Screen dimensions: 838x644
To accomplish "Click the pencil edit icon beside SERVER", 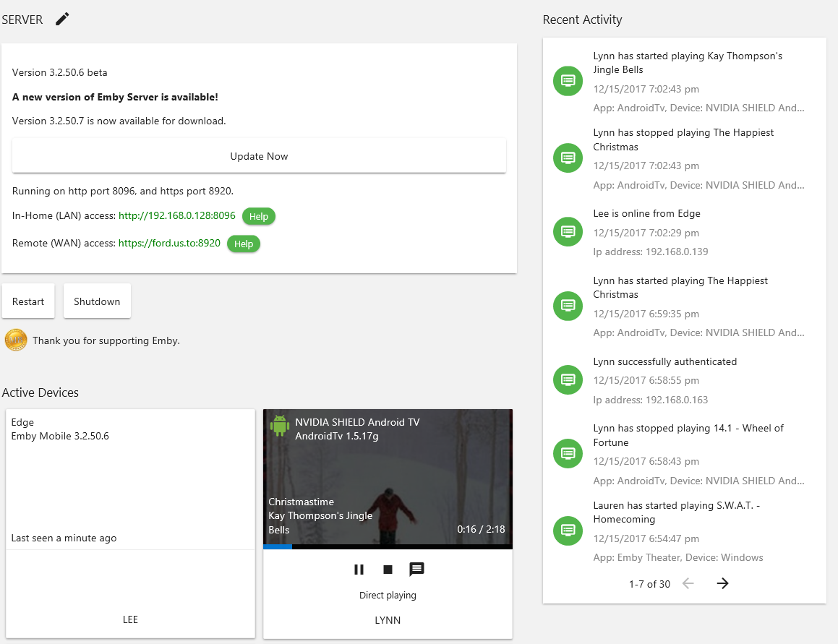I will [x=63, y=20].
